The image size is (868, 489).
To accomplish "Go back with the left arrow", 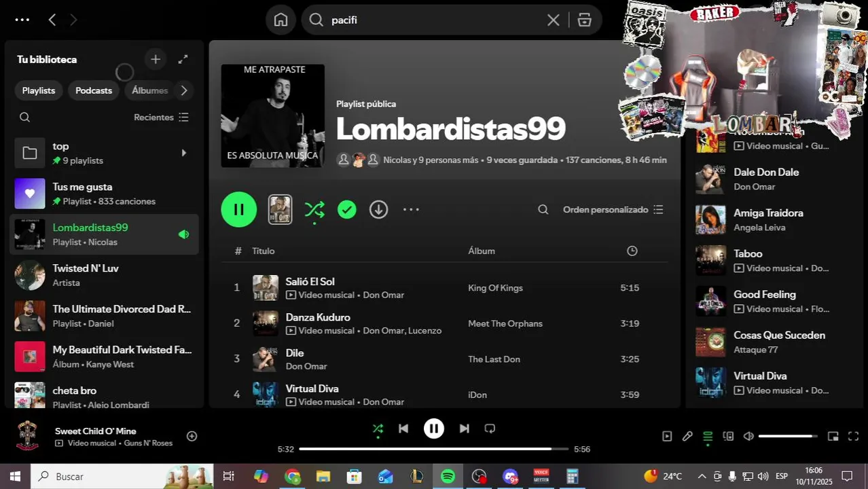I will tap(52, 20).
